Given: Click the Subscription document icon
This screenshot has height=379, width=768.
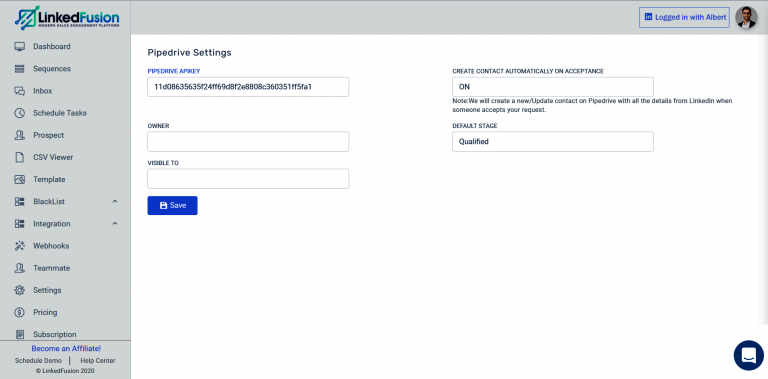Looking at the screenshot, I should point(20,334).
